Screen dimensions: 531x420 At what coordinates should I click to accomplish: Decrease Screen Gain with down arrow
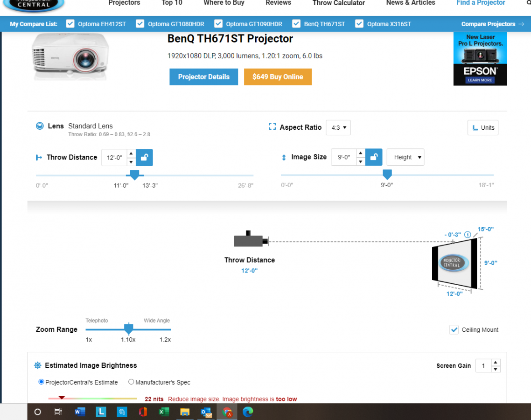[496, 369]
